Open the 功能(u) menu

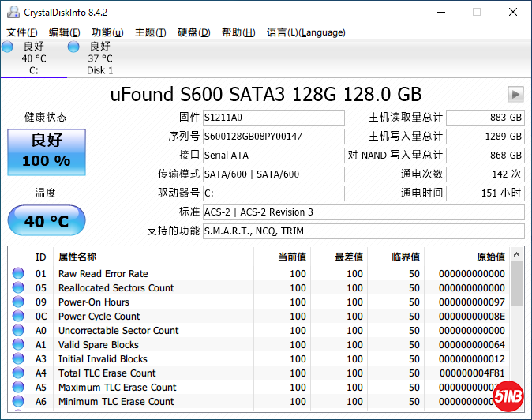pos(107,32)
